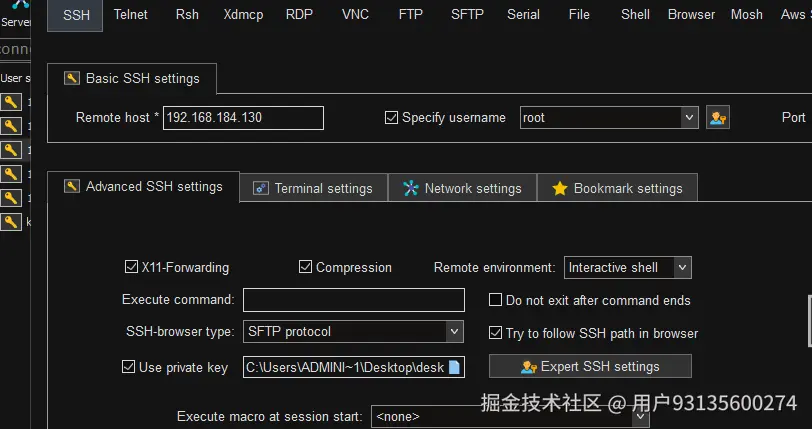
Task: Open credentials manager icon next to username
Action: coord(718,118)
